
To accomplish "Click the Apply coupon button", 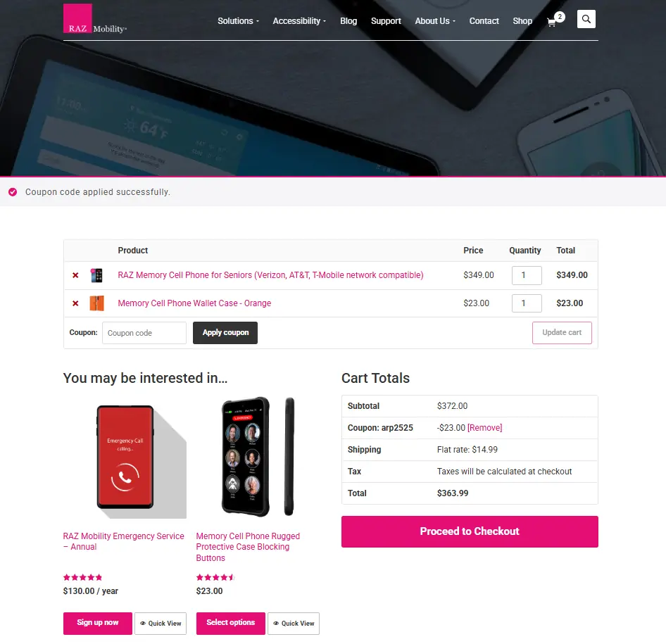I will point(225,333).
